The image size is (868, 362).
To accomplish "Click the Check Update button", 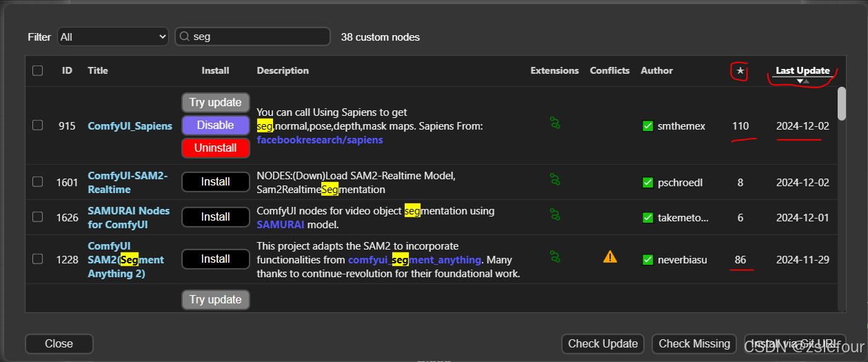I will pyautogui.click(x=603, y=343).
